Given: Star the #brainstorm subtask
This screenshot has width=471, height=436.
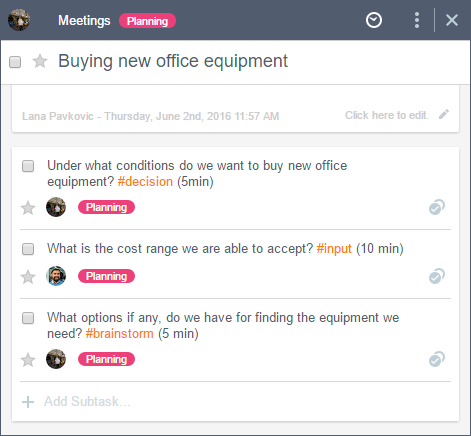Looking at the screenshot, I should pyautogui.click(x=28, y=360).
